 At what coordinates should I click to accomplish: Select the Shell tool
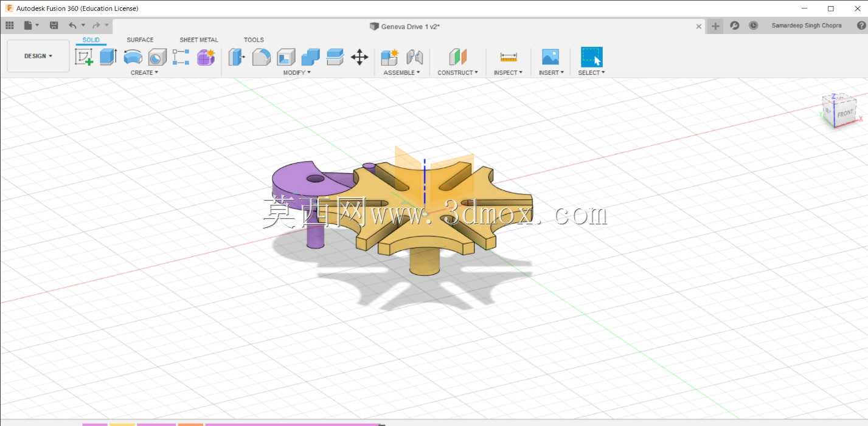point(286,57)
